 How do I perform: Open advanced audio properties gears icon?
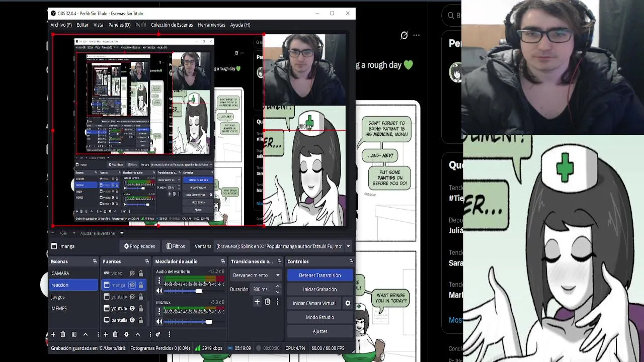(x=158, y=334)
